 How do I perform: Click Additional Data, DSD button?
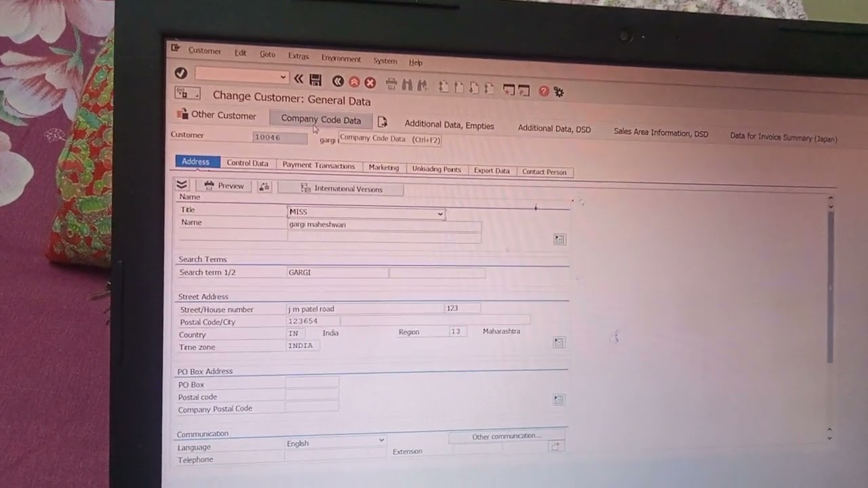pos(554,128)
